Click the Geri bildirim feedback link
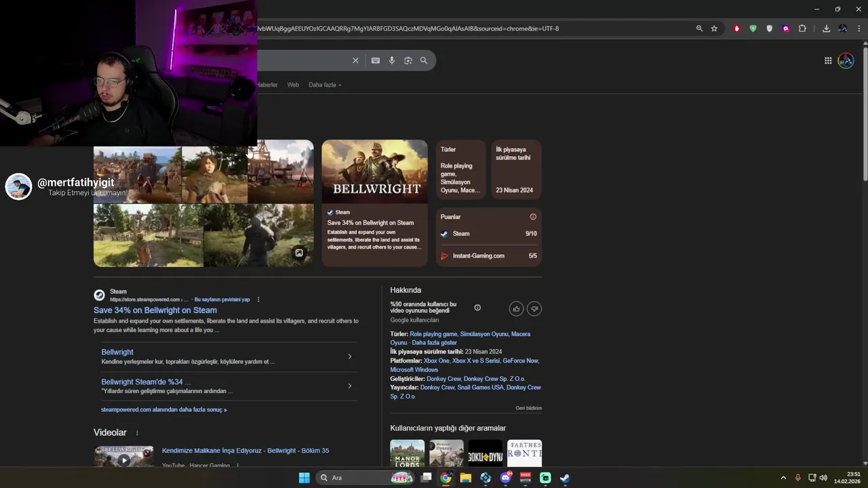Image resolution: width=868 pixels, height=488 pixels. pyautogui.click(x=528, y=408)
